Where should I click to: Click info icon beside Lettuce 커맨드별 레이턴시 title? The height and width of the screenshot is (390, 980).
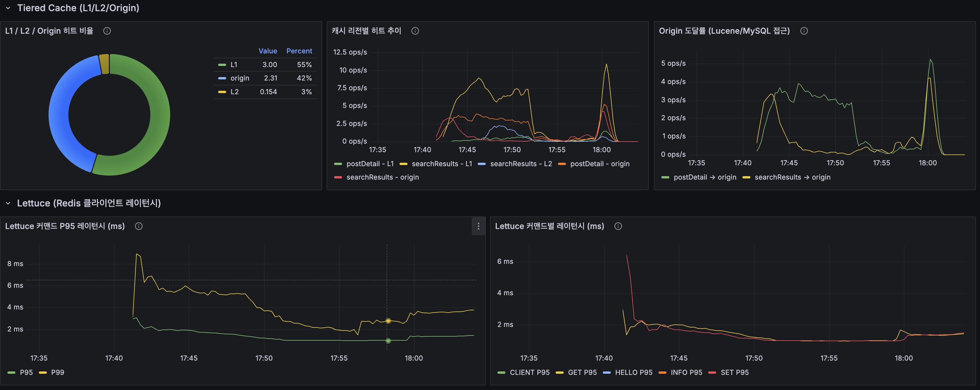[x=618, y=226]
